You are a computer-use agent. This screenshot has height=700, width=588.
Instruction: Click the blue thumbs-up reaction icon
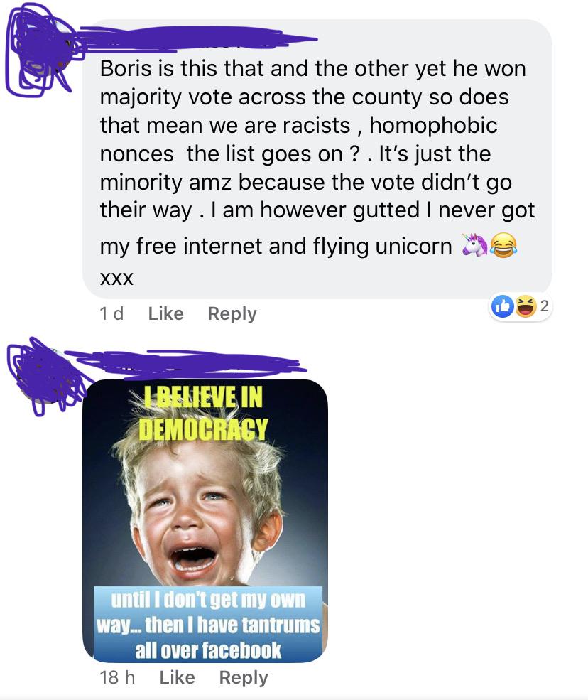(x=502, y=306)
